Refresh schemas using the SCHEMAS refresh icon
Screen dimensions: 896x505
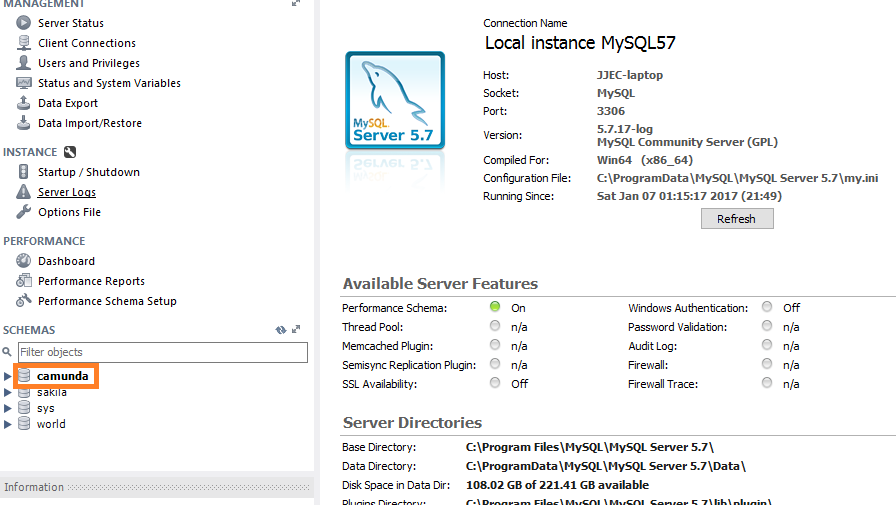click(x=281, y=330)
